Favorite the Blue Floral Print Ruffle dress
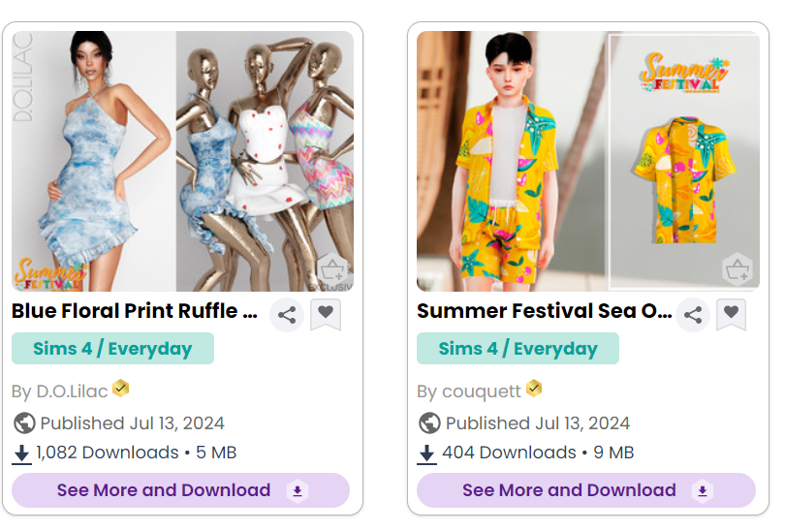The height and width of the screenshot is (532, 785). click(x=326, y=313)
